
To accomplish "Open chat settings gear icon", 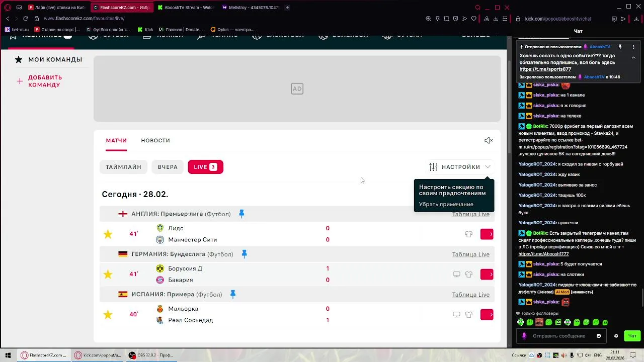I will click(616, 336).
